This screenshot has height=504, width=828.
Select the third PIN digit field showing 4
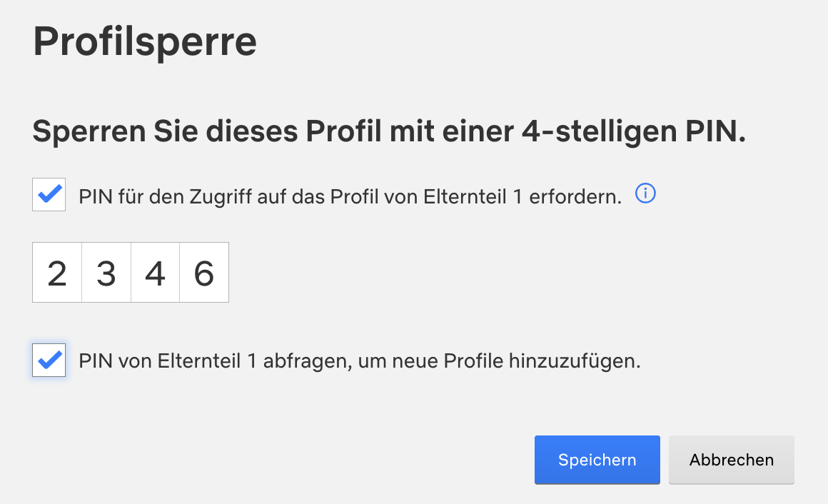[x=156, y=273]
